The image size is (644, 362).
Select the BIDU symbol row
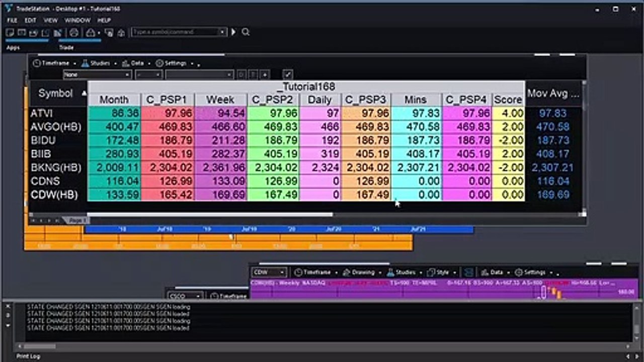pyautogui.click(x=43, y=140)
